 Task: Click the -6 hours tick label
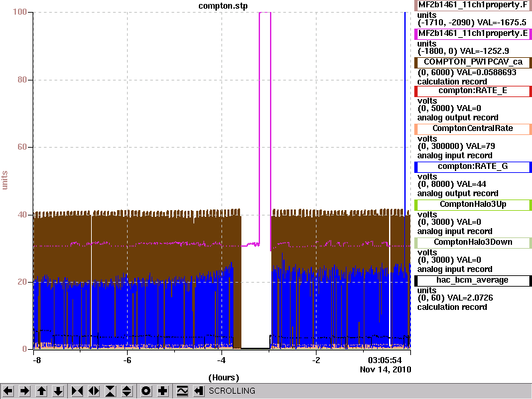pyautogui.click(x=126, y=360)
